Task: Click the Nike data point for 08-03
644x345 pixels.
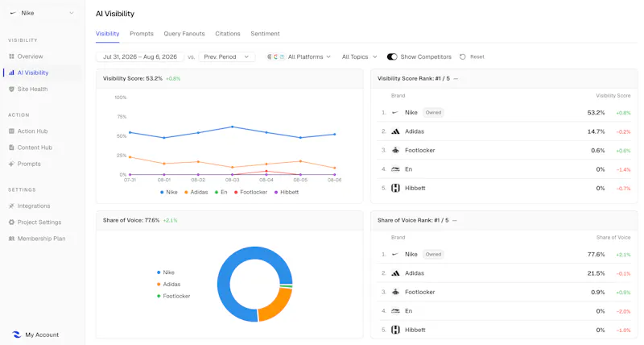Action: (233, 127)
